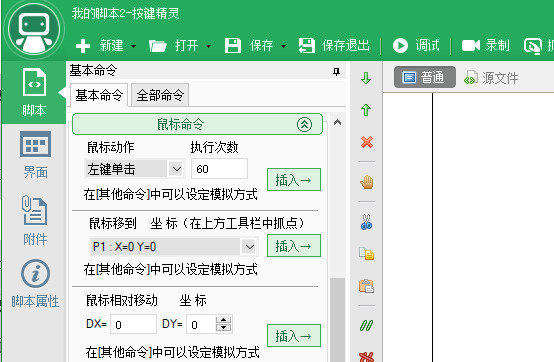Expand the 打开 dropdown arrow

click(x=208, y=46)
